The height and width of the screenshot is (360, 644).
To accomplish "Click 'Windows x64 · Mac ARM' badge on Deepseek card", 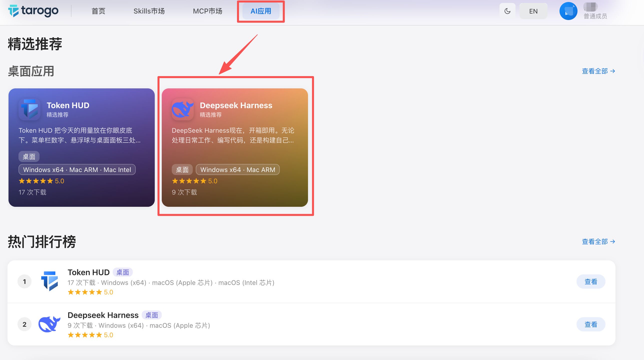I will click(238, 170).
